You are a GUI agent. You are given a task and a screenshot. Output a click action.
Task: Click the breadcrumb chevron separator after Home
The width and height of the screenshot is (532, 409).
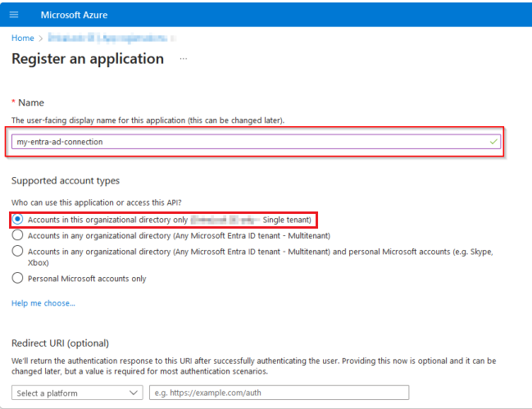point(41,39)
